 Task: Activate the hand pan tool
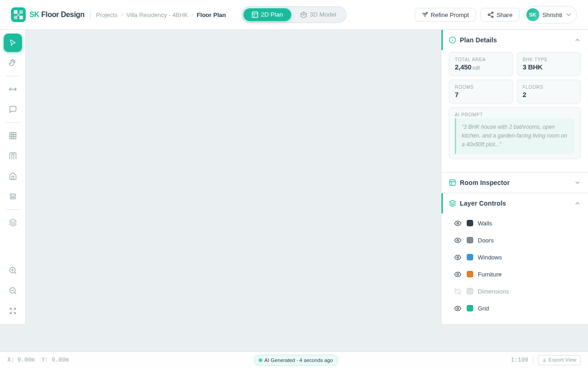(13, 63)
